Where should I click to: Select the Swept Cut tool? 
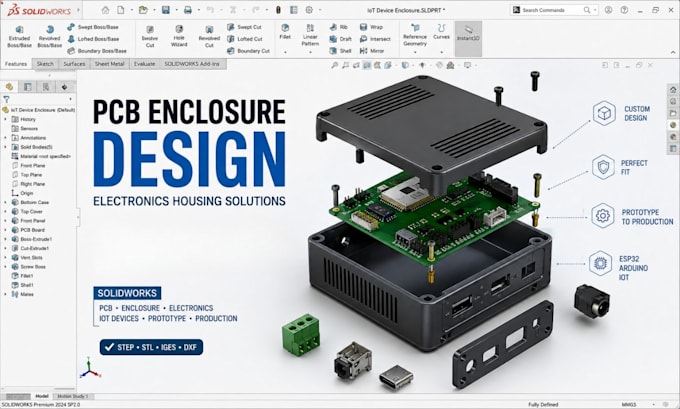[244, 27]
